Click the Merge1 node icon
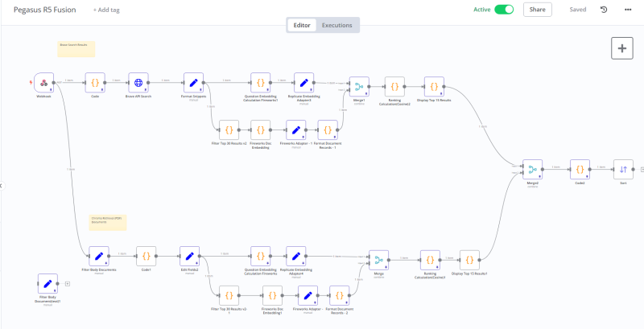Screen dimensions: 644x329 [359, 87]
